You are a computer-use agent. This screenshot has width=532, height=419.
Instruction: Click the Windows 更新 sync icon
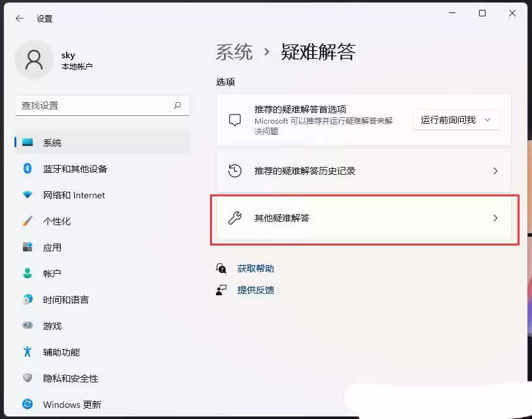click(27, 404)
